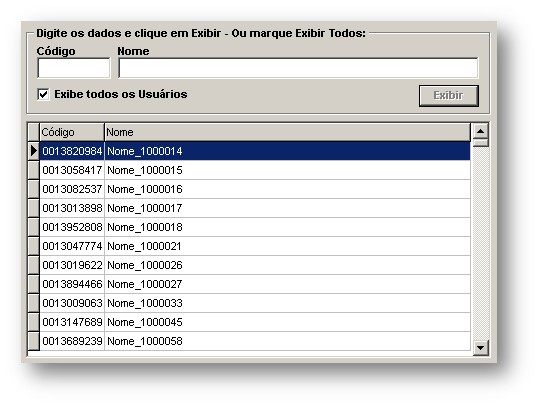The width and height of the screenshot is (539, 405).
Task: Choose the row with code 0013952808
Action: 255,227
